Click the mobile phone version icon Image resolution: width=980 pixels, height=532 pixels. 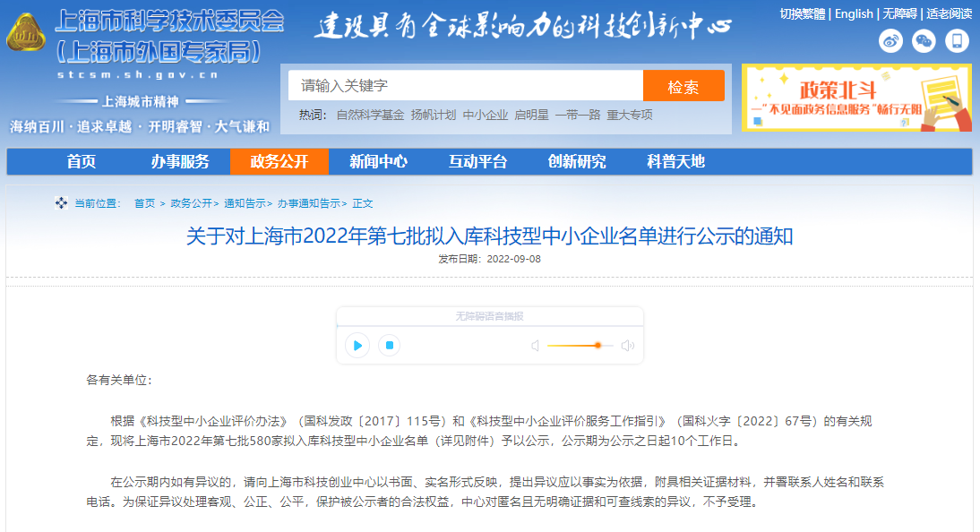[x=957, y=40]
